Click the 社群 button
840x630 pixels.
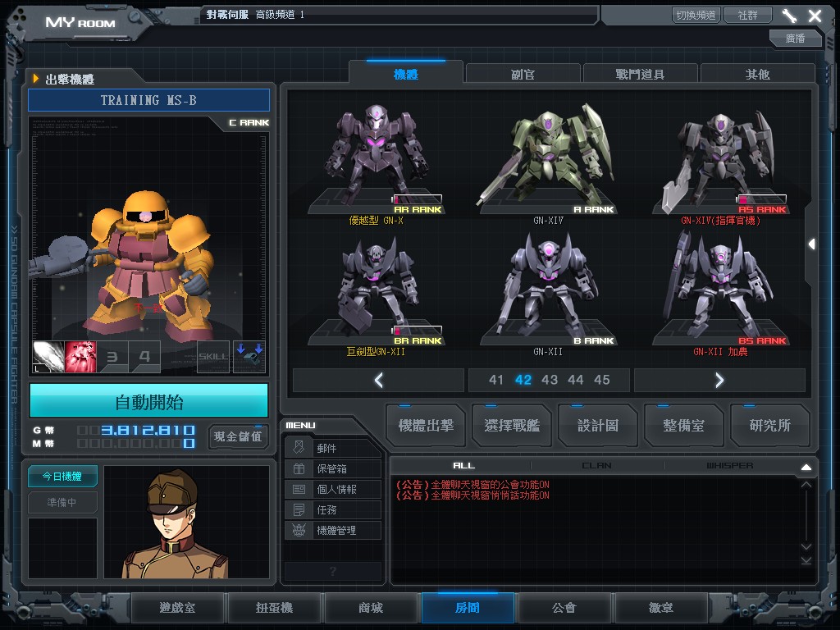coord(748,15)
